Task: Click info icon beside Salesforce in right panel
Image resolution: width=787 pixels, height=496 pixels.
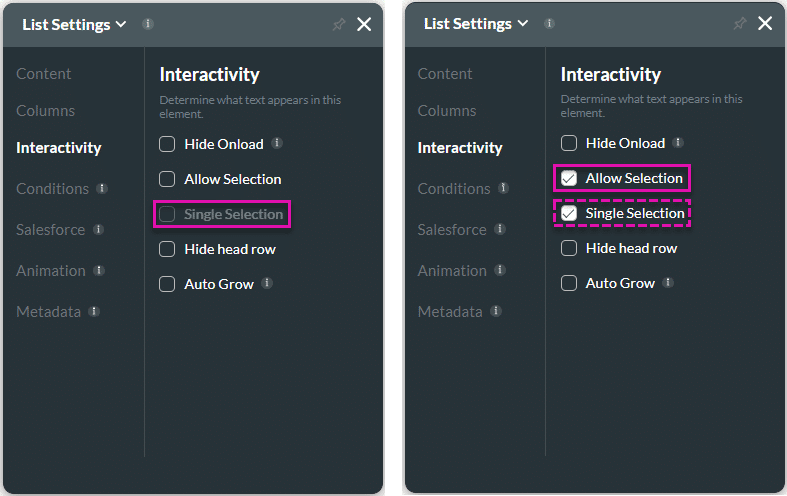Action: tap(500, 229)
